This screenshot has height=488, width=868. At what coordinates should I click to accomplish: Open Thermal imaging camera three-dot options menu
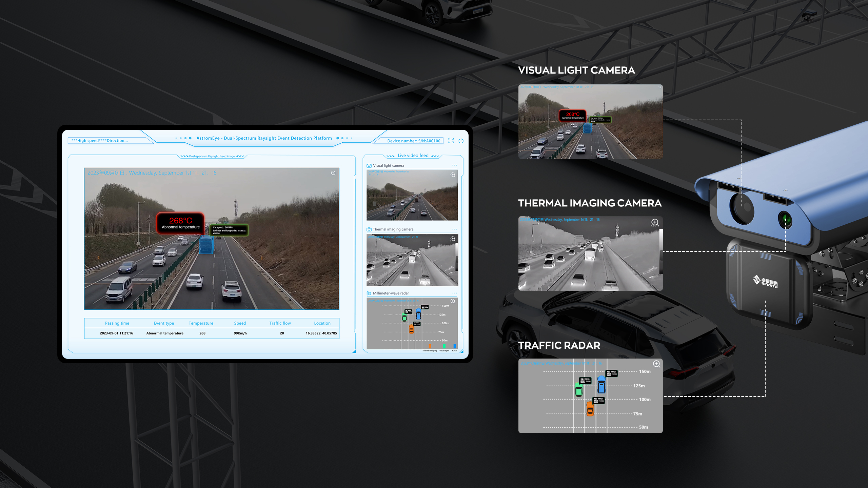(x=454, y=229)
